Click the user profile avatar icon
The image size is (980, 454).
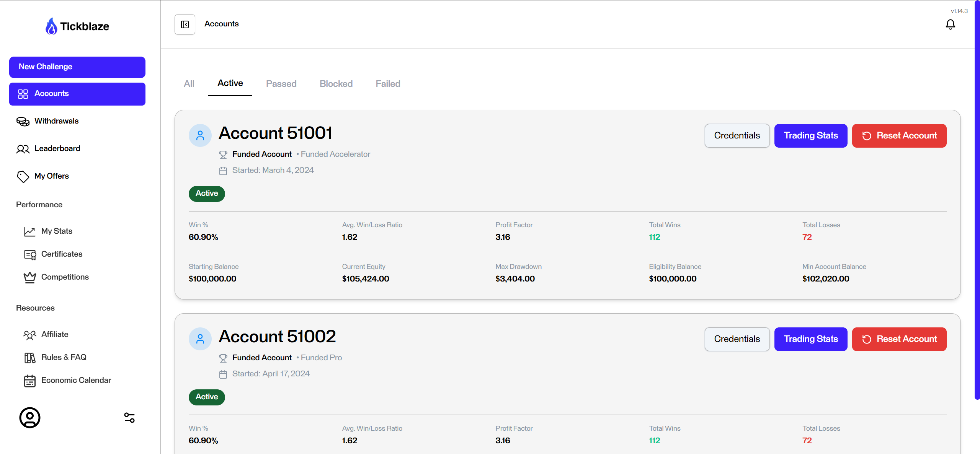tap(30, 417)
